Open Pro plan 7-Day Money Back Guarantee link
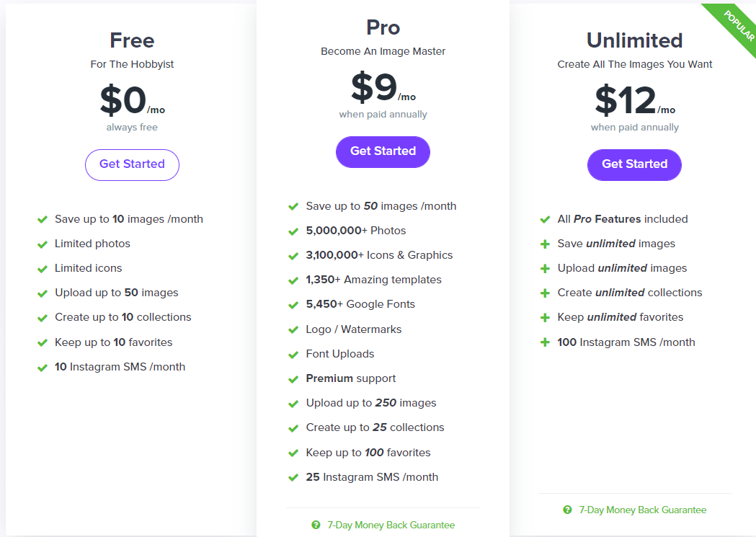Screen dimensions: 756x537 tap(391, 525)
